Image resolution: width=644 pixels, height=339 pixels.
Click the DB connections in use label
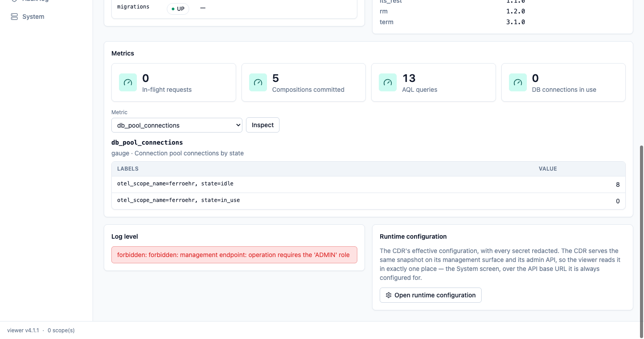pyautogui.click(x=564, y=90)
